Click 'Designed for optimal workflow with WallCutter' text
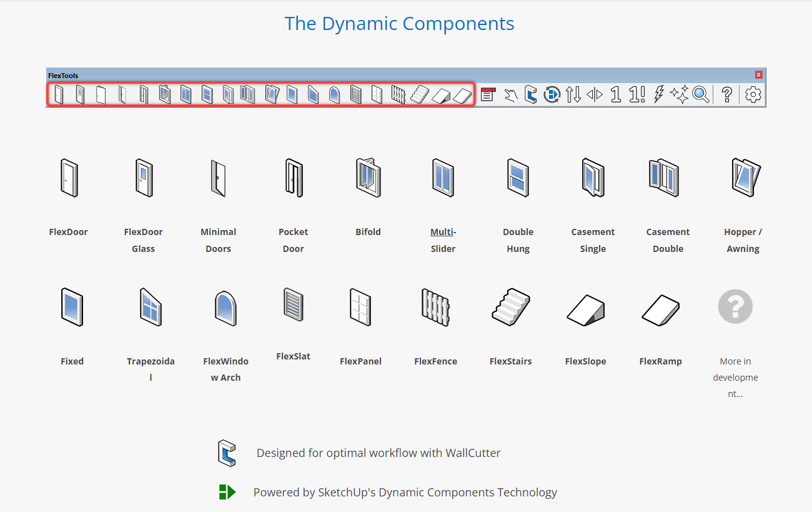 (x=379, y=453)
